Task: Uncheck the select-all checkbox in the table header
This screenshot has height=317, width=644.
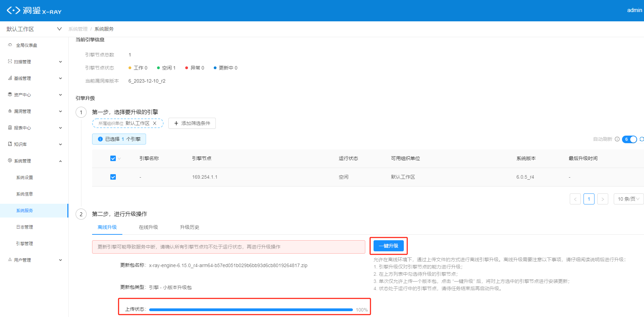Action: pyautogui.click(x=113, y=158)
